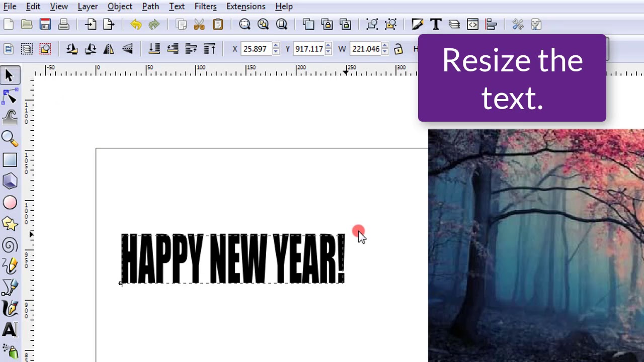Viewport: 644px width, 362px height.
Task: Open the File menu
Action: pos(10,7)
